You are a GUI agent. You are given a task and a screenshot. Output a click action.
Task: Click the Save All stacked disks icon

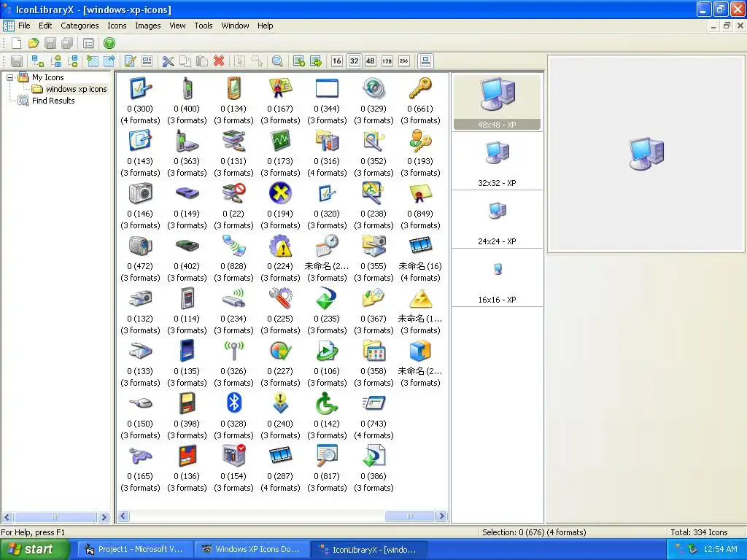[68, 43]
